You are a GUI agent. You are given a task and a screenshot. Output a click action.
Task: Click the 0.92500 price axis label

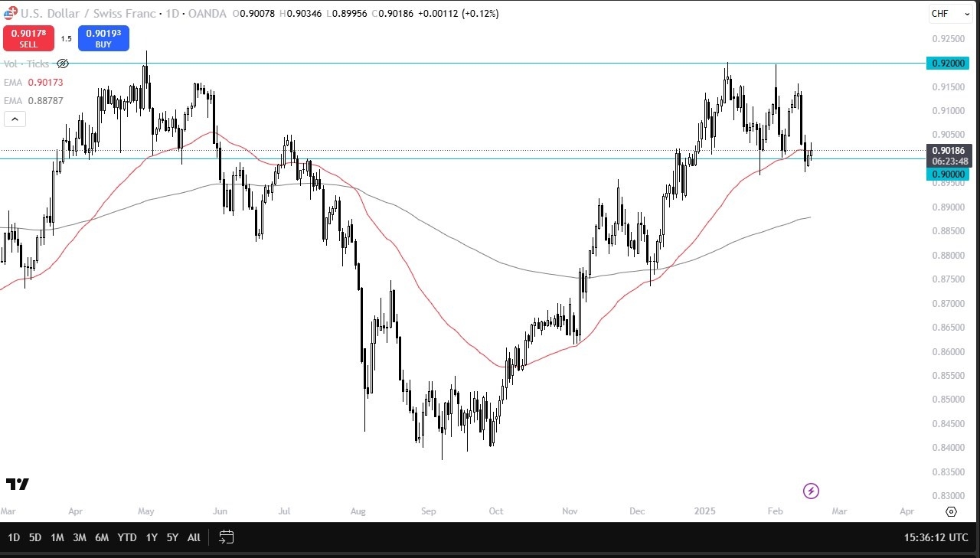(949, 39)
